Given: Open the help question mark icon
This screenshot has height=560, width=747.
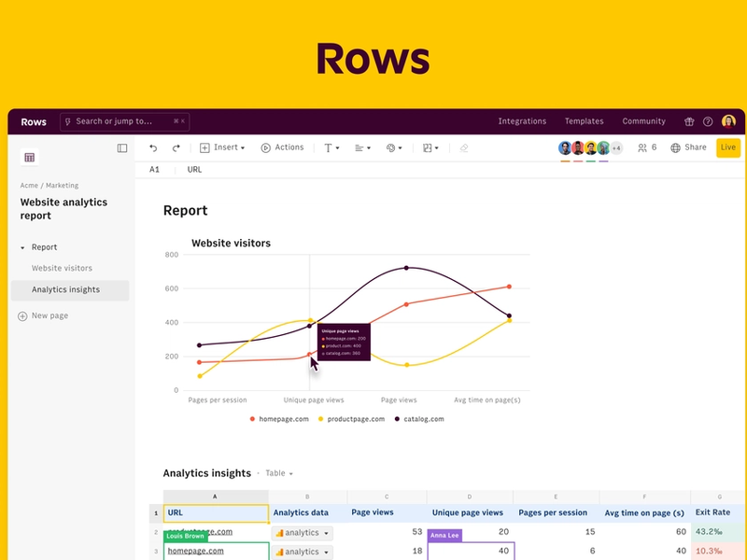Looking at the screenshot, I should pyautogui.click(x=708, y=121).
